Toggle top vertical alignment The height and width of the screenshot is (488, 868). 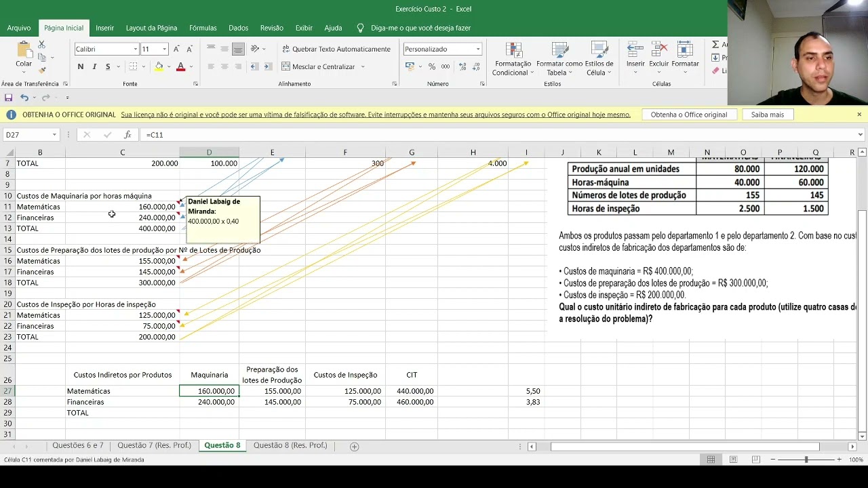tap(211, 49)
